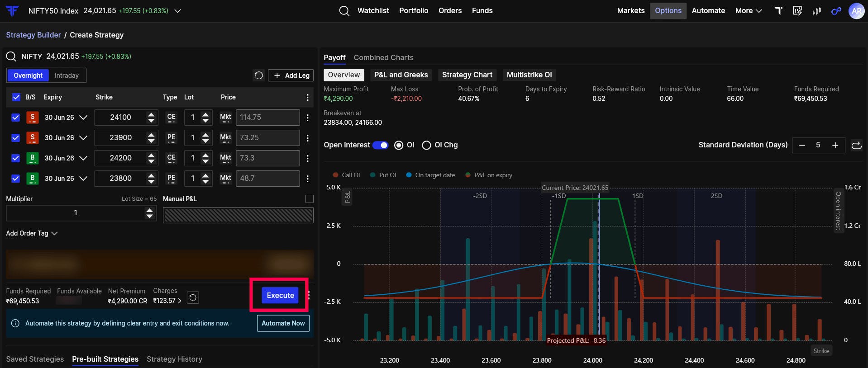Click the On target date legend swatch

(x=409, y=175)
